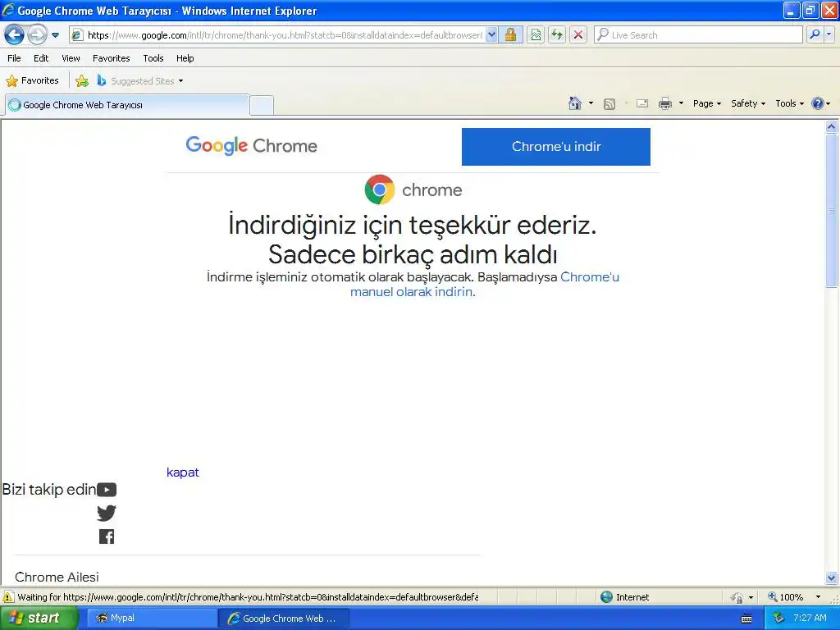
Task: Click scrollbar up arrow
Action: 832,127
